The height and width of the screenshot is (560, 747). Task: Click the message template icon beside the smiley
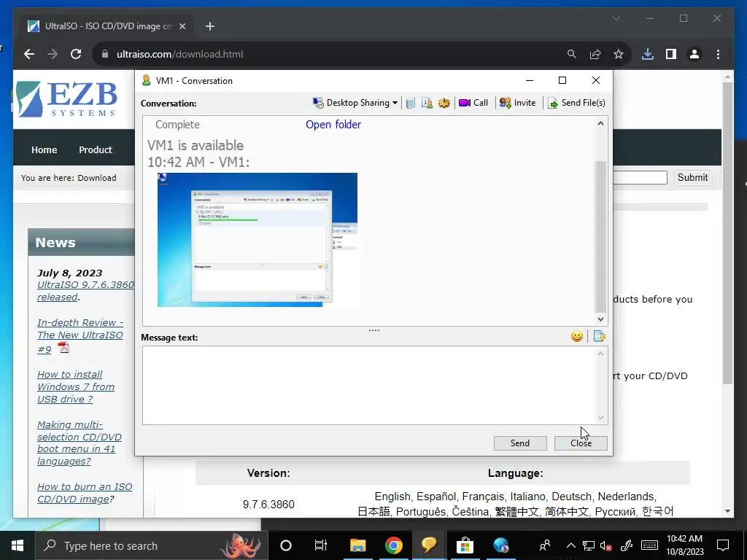(x=600, y=337)
